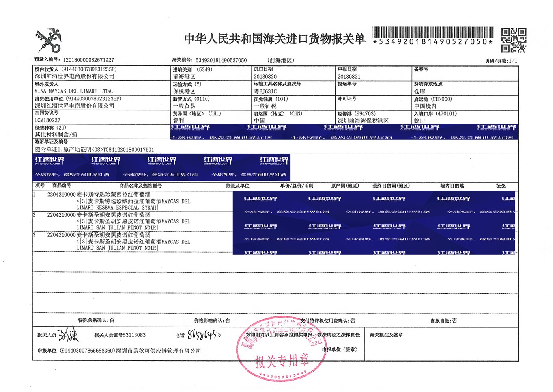This screenshot has width=553, height=392.
Task: Click the handwritten signature beside 报关人员
Action: (68, 335)
